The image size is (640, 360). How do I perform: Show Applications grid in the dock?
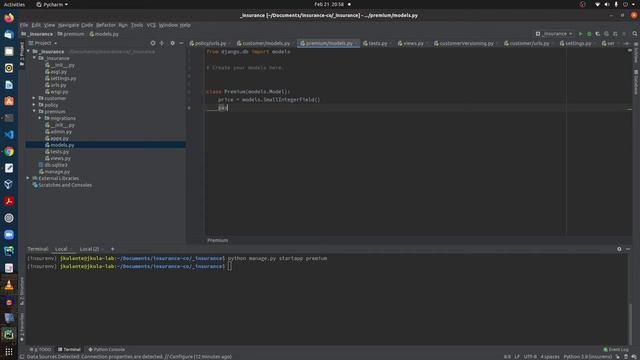[x=9, y=351]
